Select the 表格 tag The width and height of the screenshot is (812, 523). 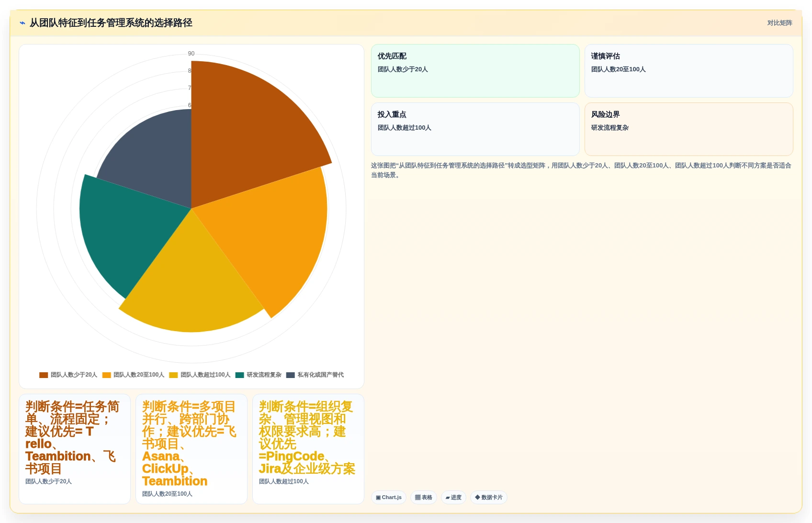[x=424, y=498]
